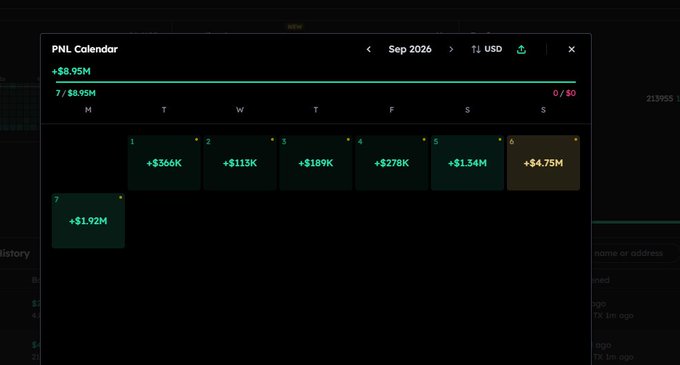Click the 7 / $8.95M wins summary

75,93
